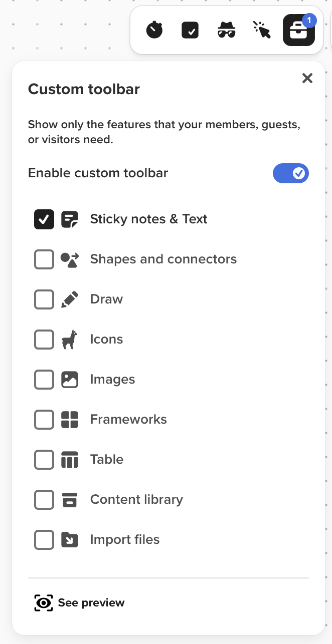Enable Private mode
332x644 pixels.
[x=226, y=30]
